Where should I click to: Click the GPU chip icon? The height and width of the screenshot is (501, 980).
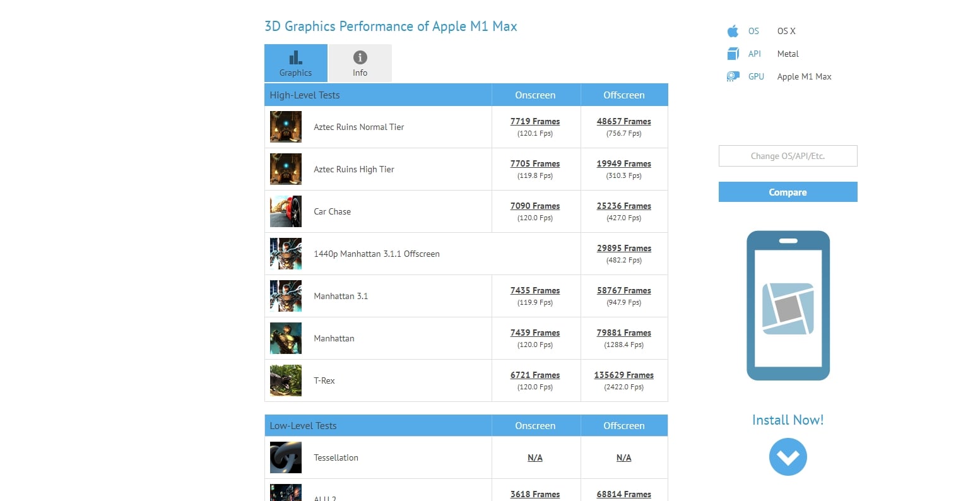[733, 76]
